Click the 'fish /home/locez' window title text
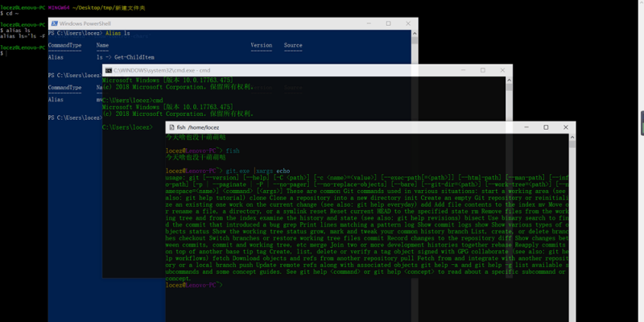This screenshot has height=322, width=644. coord(198,127)
